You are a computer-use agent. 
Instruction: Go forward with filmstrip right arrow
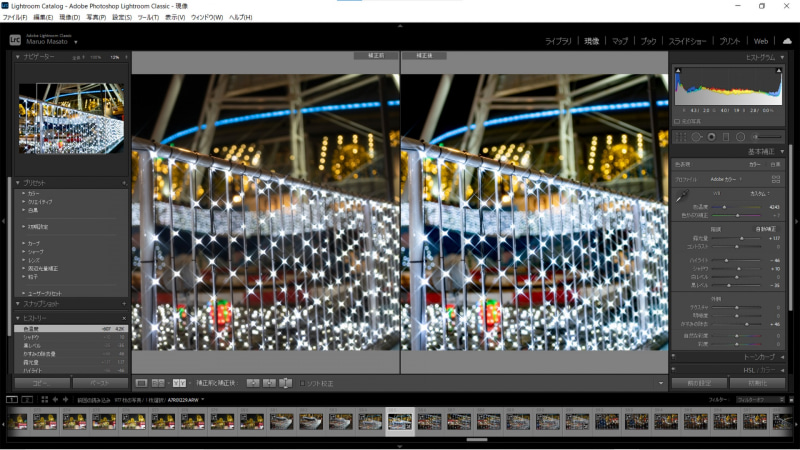pos(65,399)
